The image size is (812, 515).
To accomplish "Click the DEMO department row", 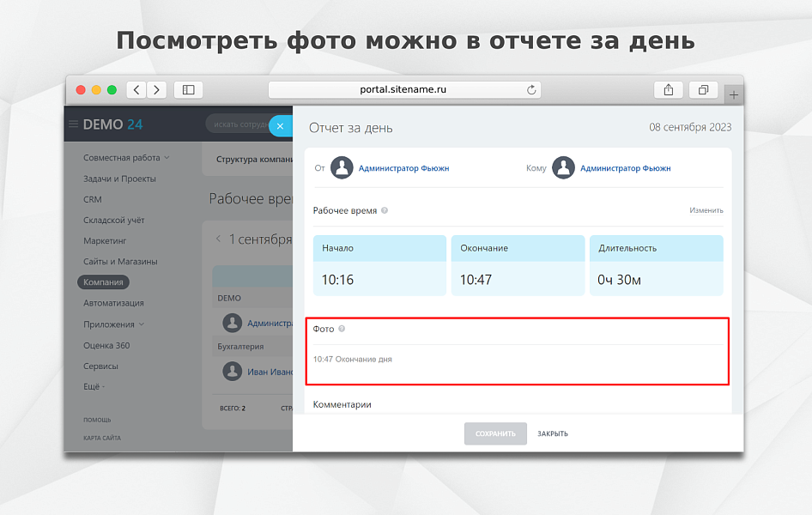I will tap(252, 298).
